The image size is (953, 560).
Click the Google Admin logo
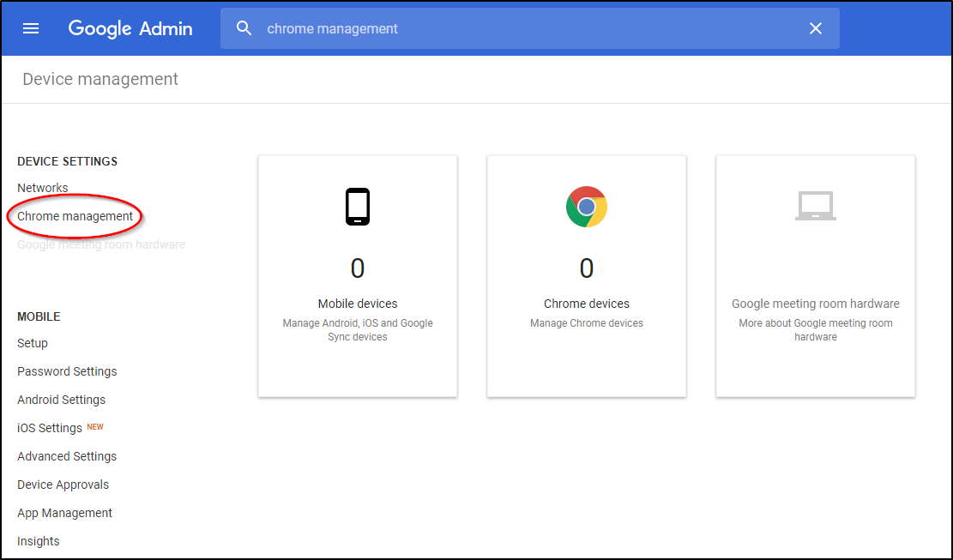click(x=130, y=28)
